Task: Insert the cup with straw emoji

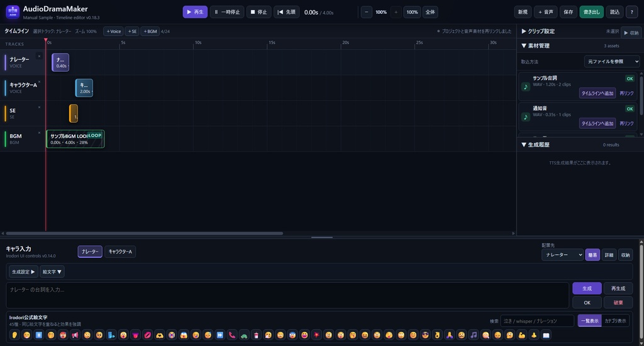Action: coord(256,335)
